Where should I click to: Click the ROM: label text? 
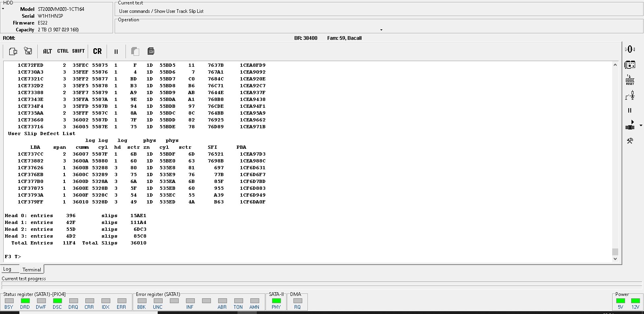click(x=9, y=38)
